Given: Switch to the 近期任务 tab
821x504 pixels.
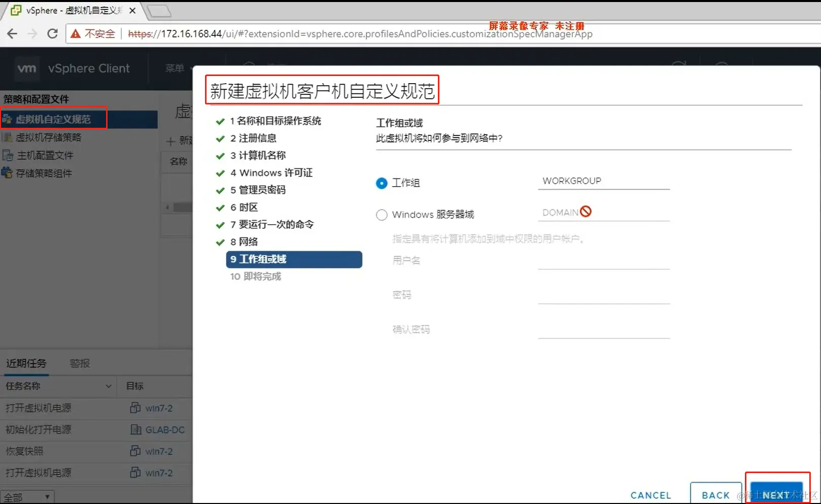Looking at the screenshot, I should (26, 363).
